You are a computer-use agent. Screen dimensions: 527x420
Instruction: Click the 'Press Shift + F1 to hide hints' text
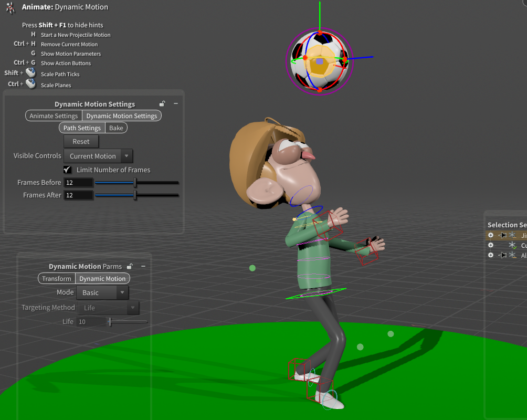coord(62,25)
